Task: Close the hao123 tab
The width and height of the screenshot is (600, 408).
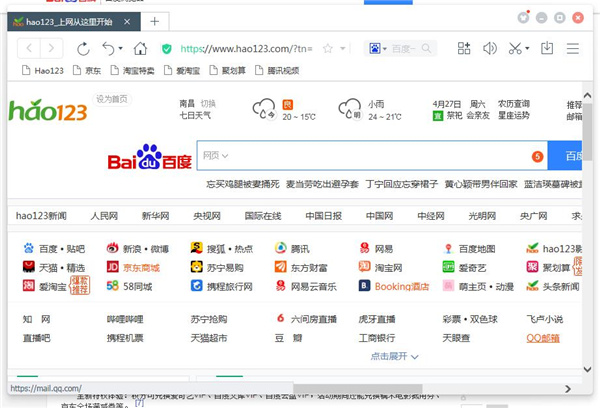Action: click(x=127, y=22)
